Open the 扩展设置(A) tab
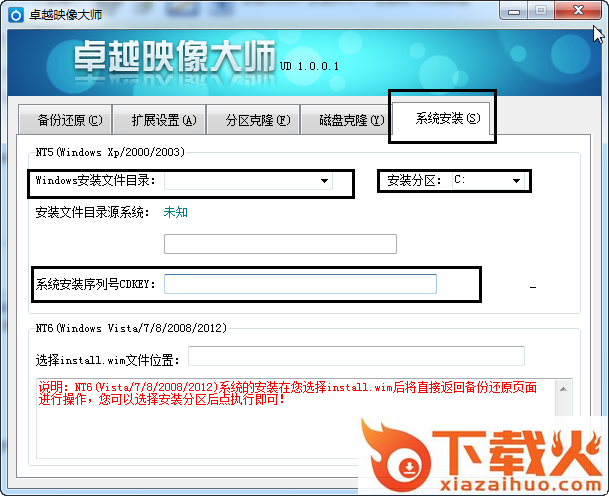 [x=163, y=120]
